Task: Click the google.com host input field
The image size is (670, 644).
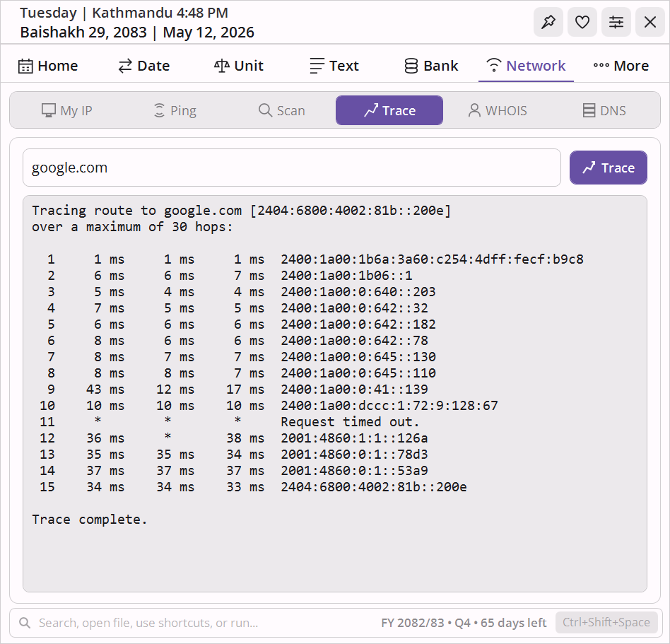Action: point(292,168)
